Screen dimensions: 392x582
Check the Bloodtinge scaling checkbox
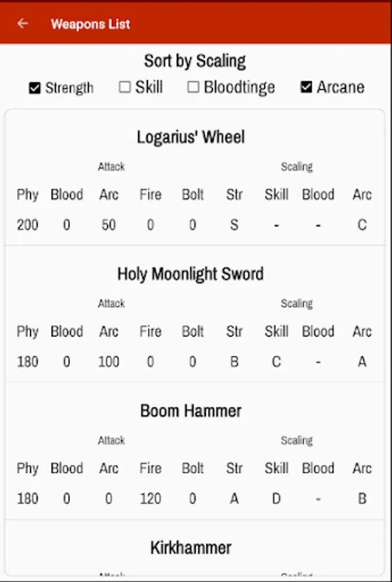[193, 87]
